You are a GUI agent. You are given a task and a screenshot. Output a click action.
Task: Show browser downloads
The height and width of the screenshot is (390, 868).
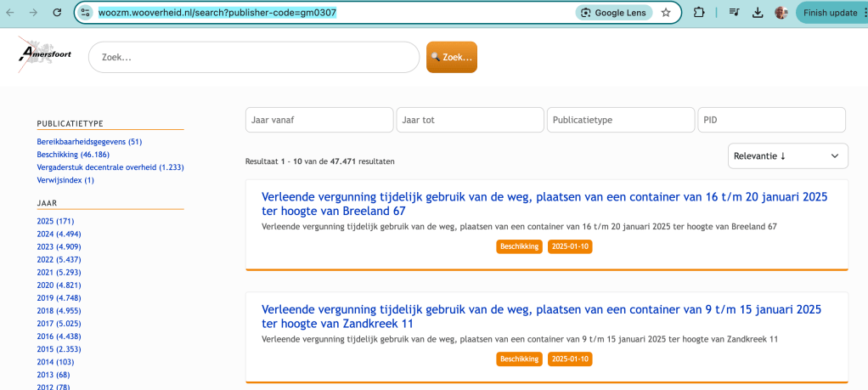coord(758,13)
